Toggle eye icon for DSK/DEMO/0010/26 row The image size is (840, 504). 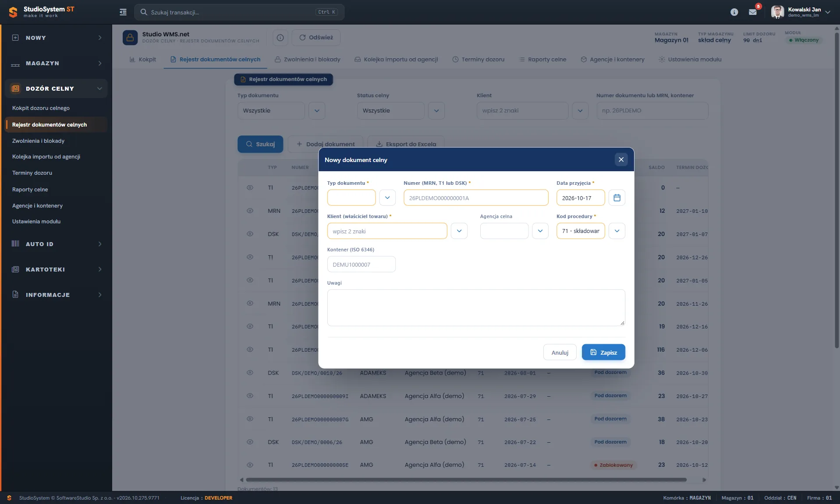[250, 373]
